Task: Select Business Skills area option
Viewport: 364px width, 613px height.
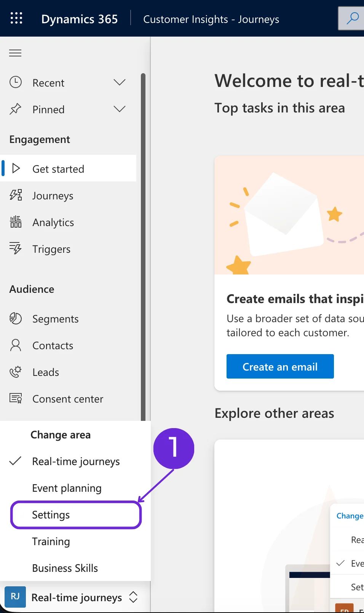Action: coord(75,568)
